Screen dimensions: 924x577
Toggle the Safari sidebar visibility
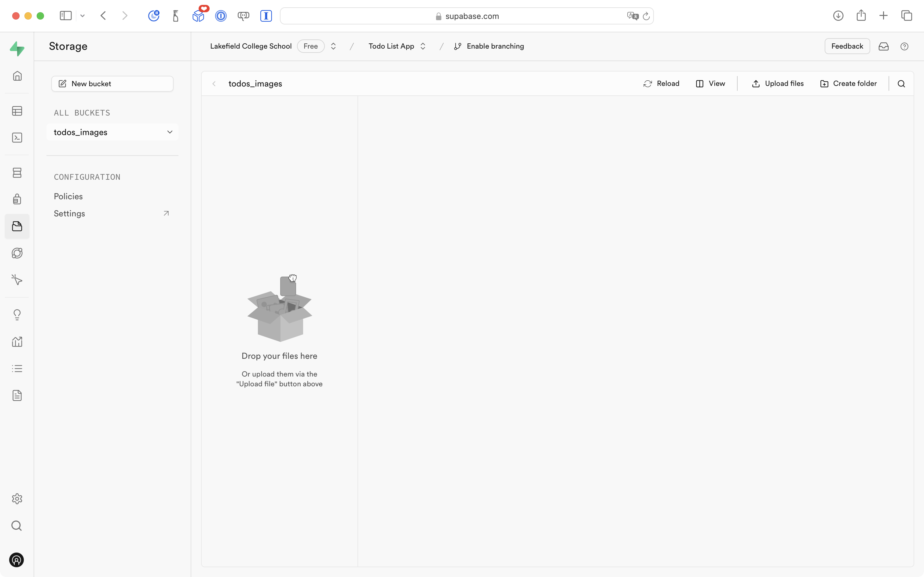click(66, 16)
